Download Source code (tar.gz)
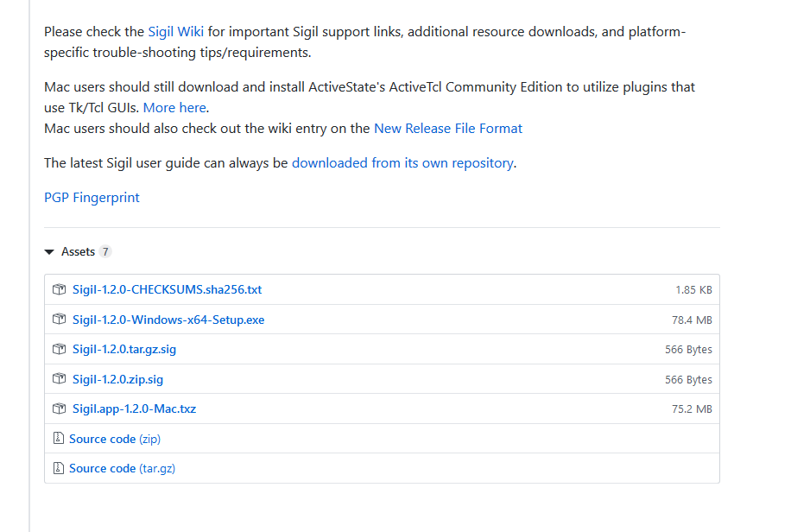The image size is (810, 532). coord(122,468)
